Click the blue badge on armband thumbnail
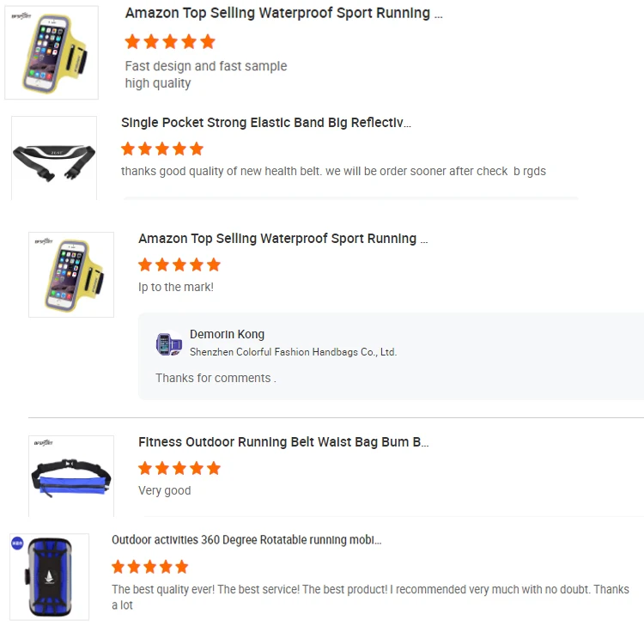 (17, 543)
